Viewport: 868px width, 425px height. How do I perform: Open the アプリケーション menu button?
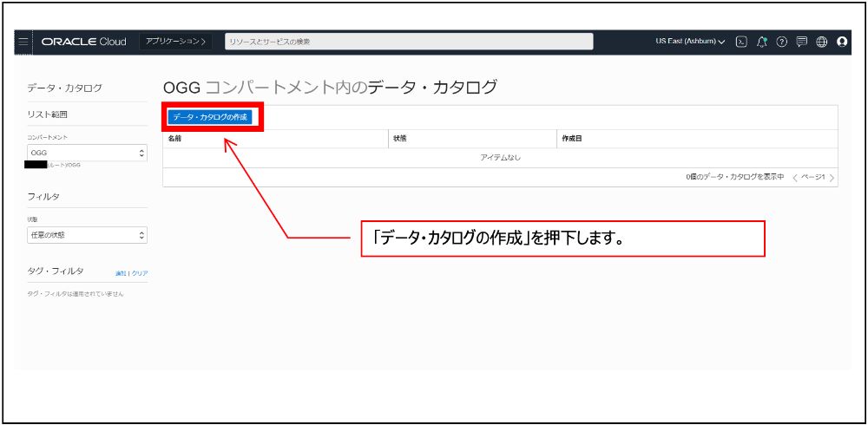point(175,42)
